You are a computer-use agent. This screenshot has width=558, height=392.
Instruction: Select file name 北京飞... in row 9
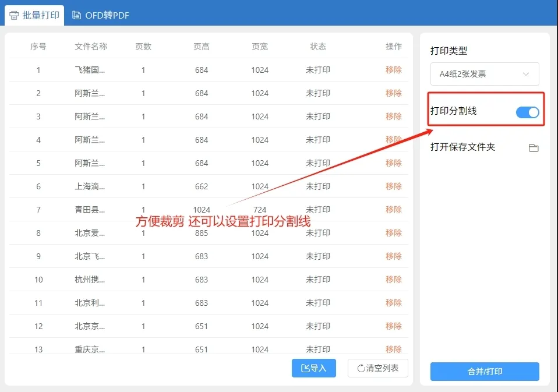point(90,256)
